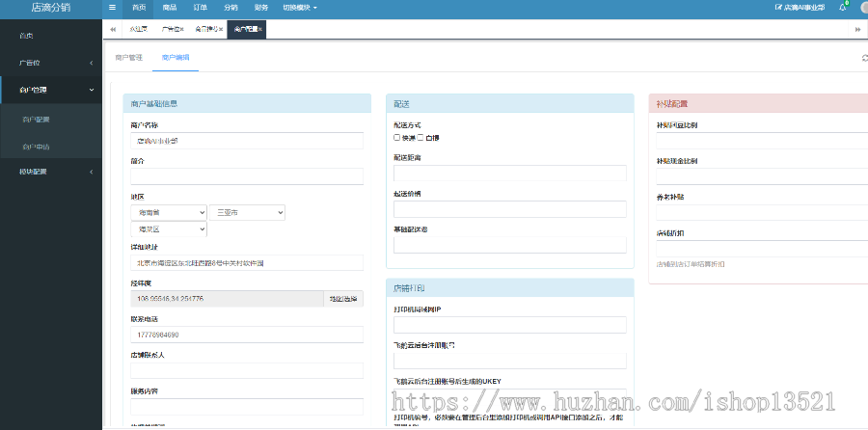Screen dimensions: 868x430
Task: Expand the 广告位 sidebar menu
Action: tap(51, 63)
